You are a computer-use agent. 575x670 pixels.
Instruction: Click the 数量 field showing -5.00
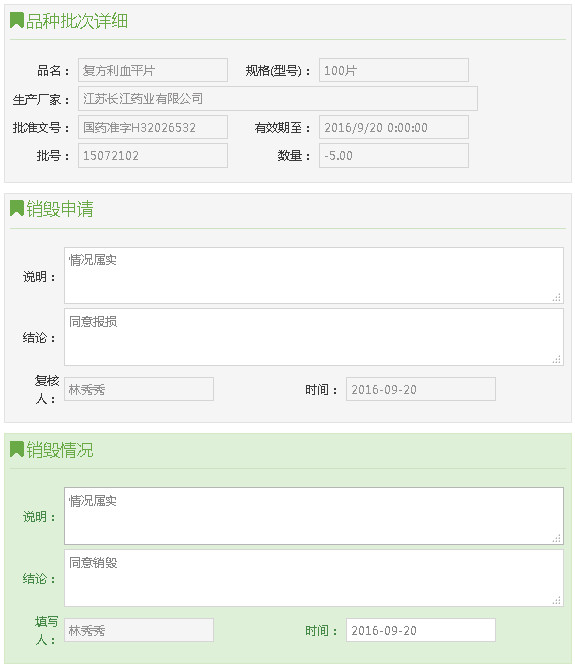pyautogui.click(x=394, y=156)
